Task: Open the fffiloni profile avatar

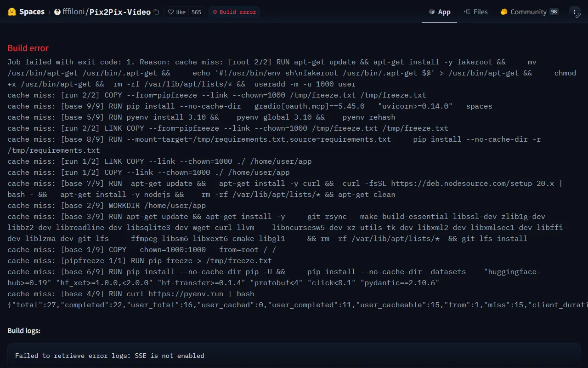Action: [57, 12]
